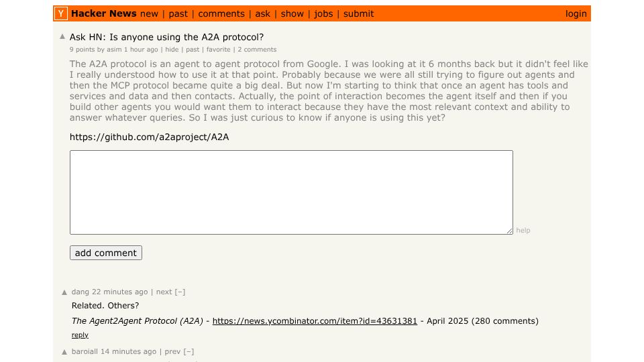Open the Hacker News home link

coord(103,13)
